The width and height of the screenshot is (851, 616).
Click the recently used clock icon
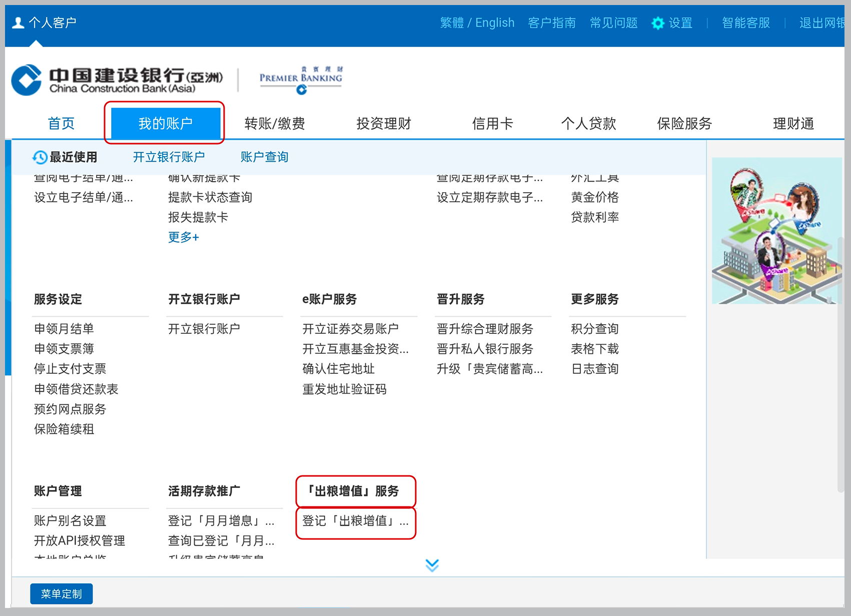[x=40, y=157]
